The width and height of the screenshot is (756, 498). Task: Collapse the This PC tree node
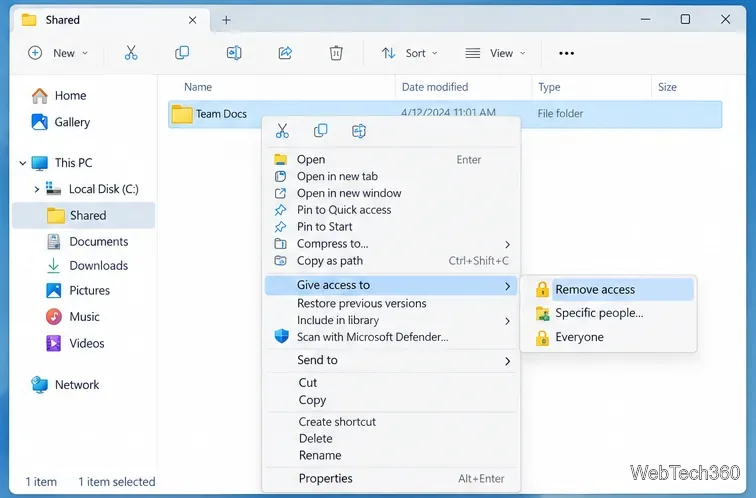(23, 163)
